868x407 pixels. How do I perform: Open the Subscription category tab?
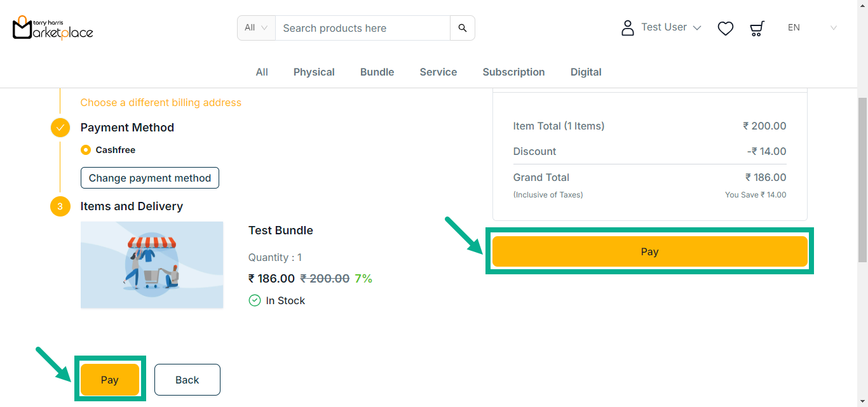[x=513, y=72]
